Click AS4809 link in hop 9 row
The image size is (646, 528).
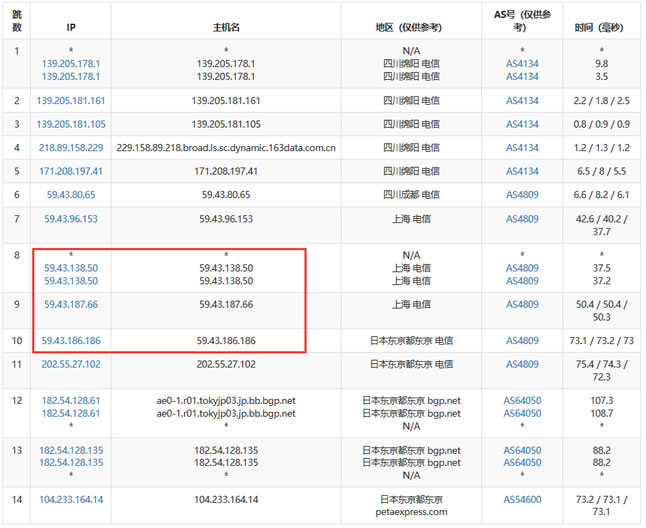tap(522, 304)
